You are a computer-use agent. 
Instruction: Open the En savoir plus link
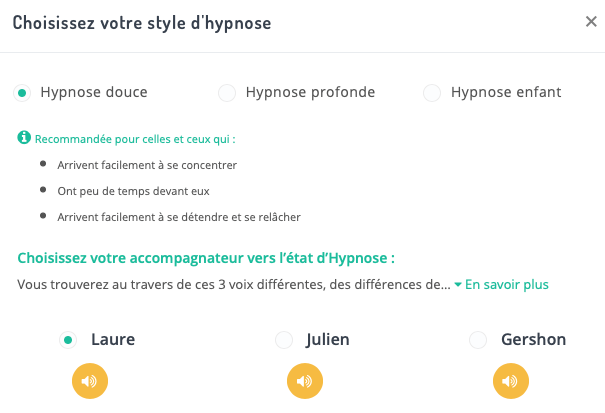coord(507,284)
